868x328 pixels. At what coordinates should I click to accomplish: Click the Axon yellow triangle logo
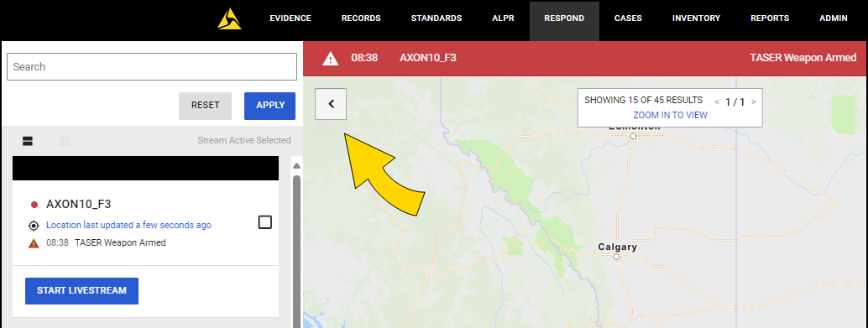click(229, 18)
